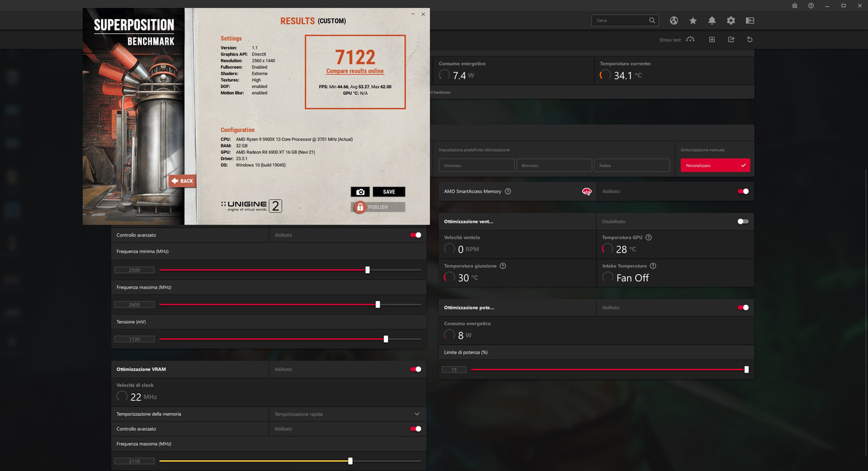The height and width of the screenshot is (471, 868).
Task: Click the red SmartAccess Memory brain icon
Action: tap(587, 192)
